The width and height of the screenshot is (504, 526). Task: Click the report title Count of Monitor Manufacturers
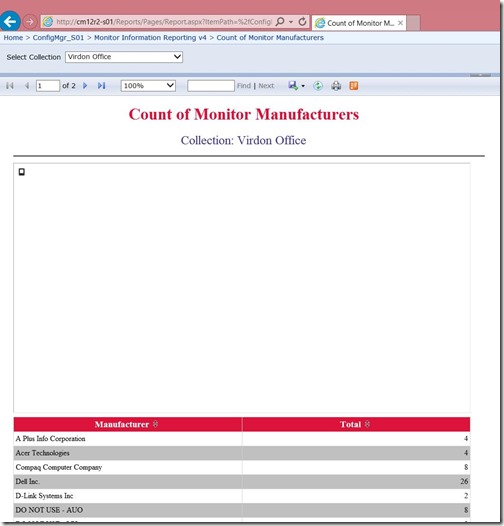pos(244,114)
